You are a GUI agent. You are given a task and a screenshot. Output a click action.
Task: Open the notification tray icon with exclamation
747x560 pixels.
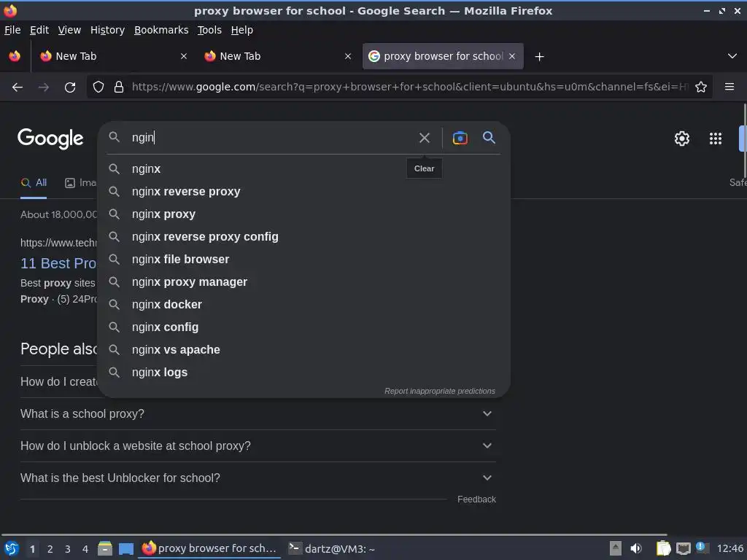point(702,548)
